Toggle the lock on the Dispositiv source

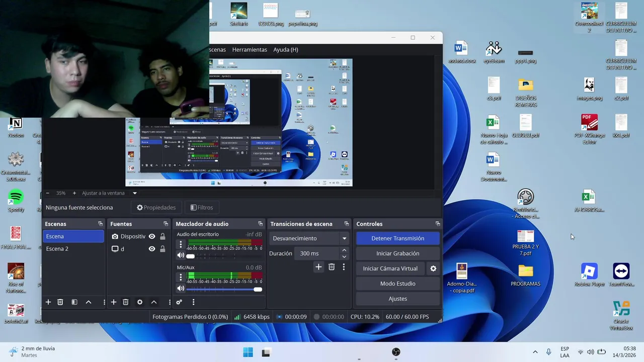163,236
